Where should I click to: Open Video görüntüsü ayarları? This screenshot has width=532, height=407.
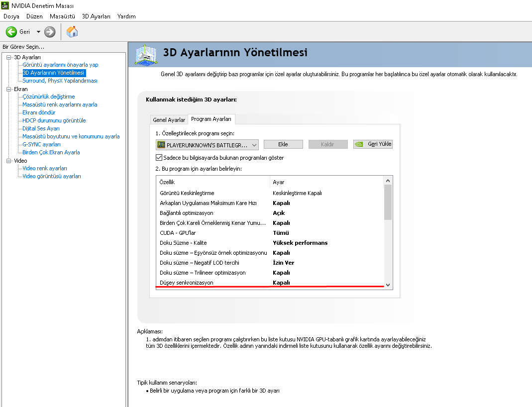pyautogui.click(x=52, y=176)
